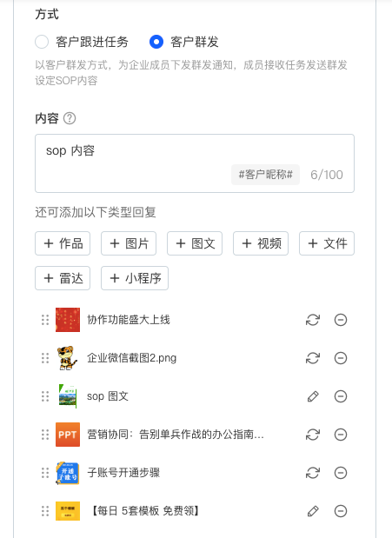Add a 作品 attachment
The width and height of the screenshot is (392, 538).
[63, 243]
